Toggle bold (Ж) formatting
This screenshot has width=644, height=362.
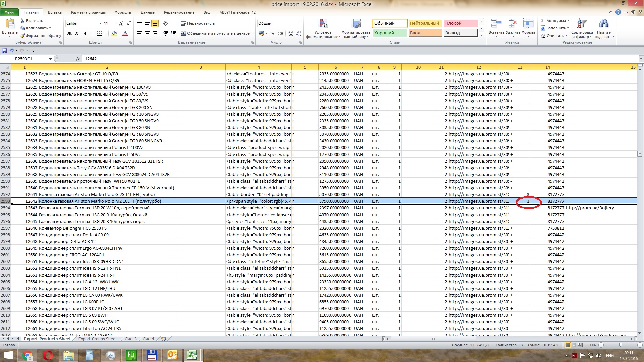click(69, 33)
